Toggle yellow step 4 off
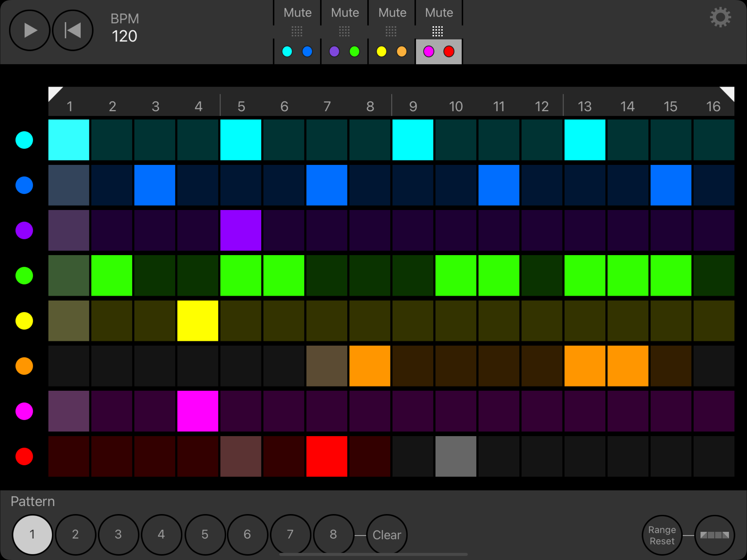747x560 pixels. [x=198, y=321]
